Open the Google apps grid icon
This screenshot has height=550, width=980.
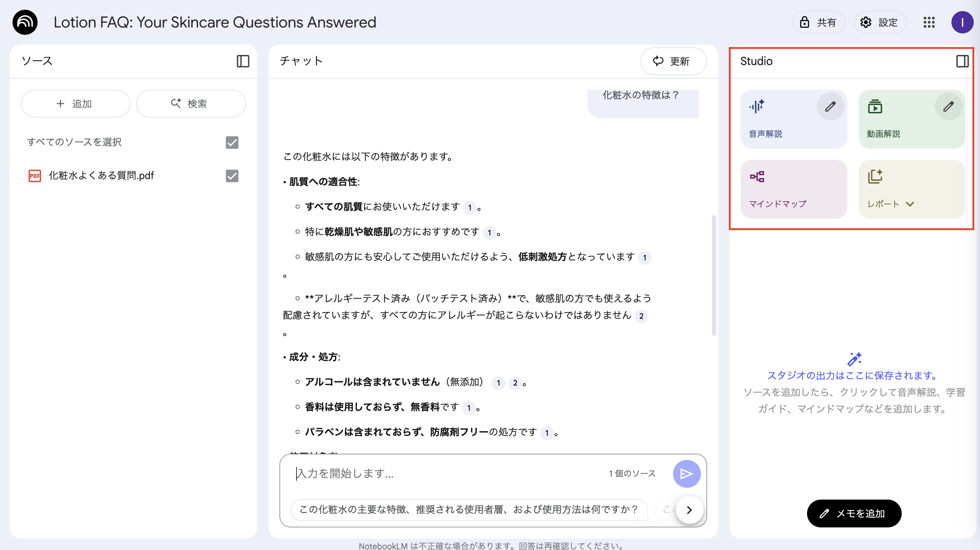tap(928, 23)
